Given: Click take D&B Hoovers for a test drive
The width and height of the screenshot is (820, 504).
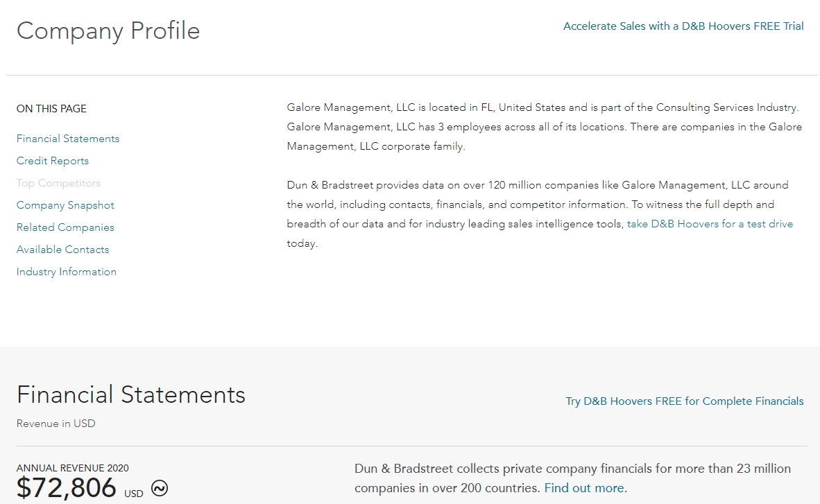Looking at the screenshot, I should pyautogui.click(x=709, y=224).
